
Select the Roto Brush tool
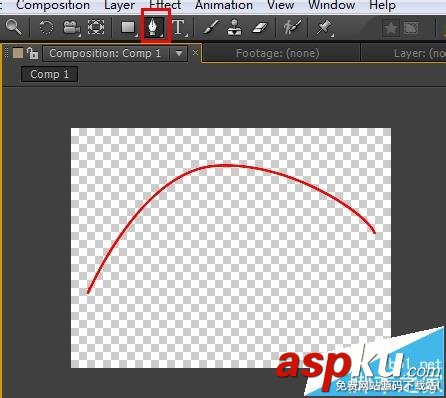(x=292, y=27)
